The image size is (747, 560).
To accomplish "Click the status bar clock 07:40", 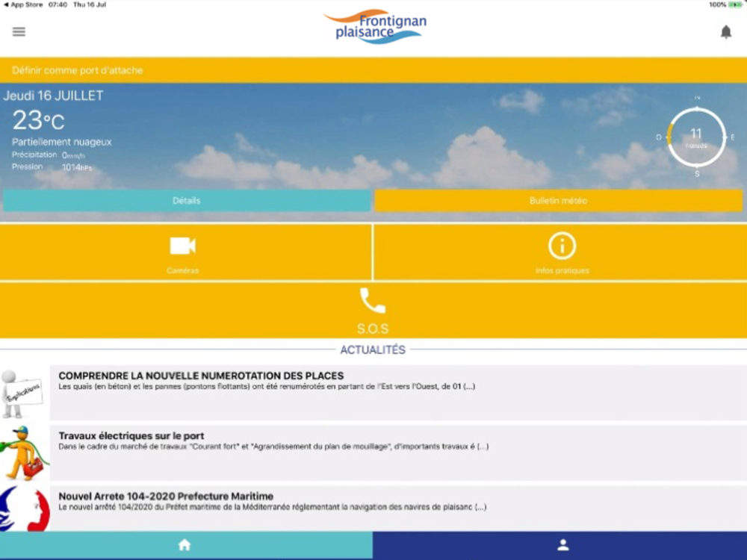I will [x=58, y=4].
